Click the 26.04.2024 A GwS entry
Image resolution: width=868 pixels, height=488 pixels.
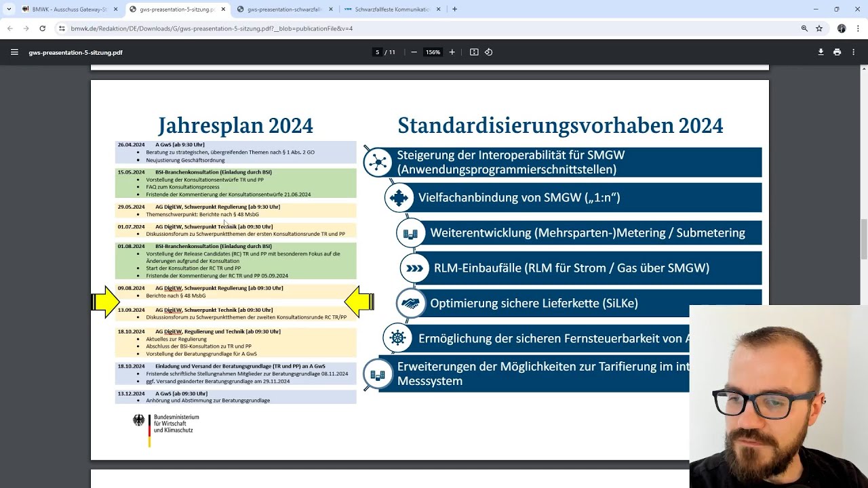click(x=235, y=152)
